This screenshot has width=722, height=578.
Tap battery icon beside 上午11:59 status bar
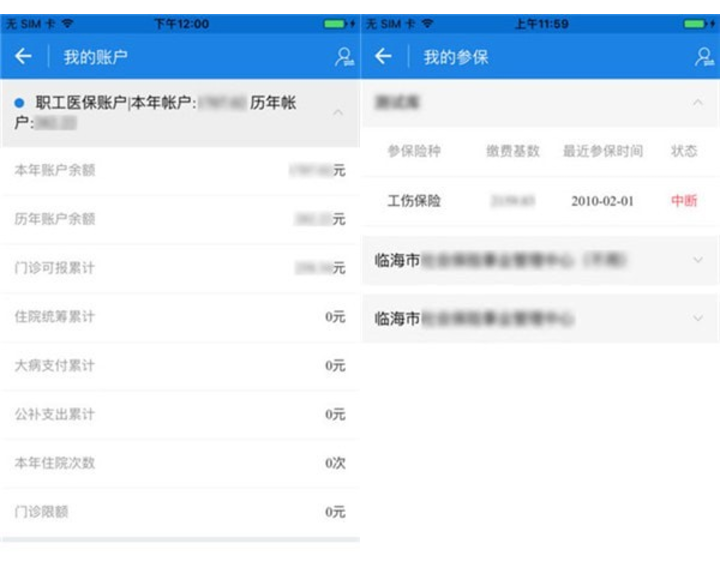coord(696,23)
